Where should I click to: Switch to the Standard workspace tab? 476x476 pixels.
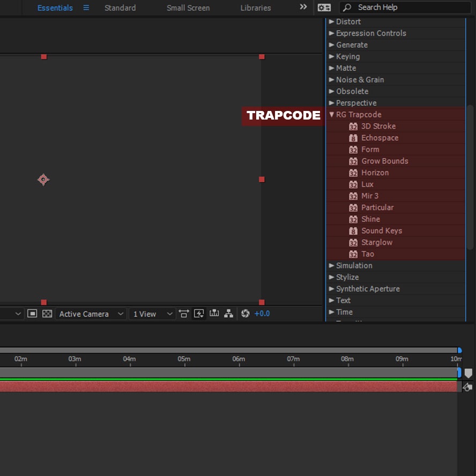[120, 8]
